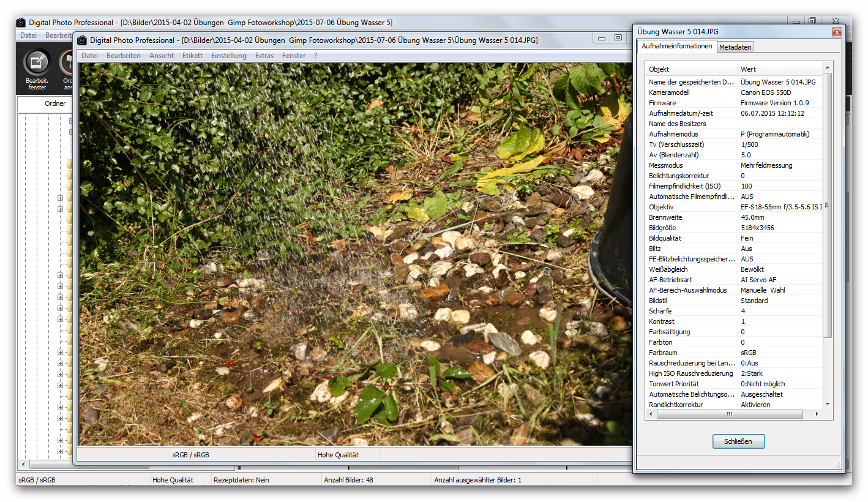Open the ? help menu
Image resolution: width=868 pixels, height=502 pixels.
coord(316,56)
